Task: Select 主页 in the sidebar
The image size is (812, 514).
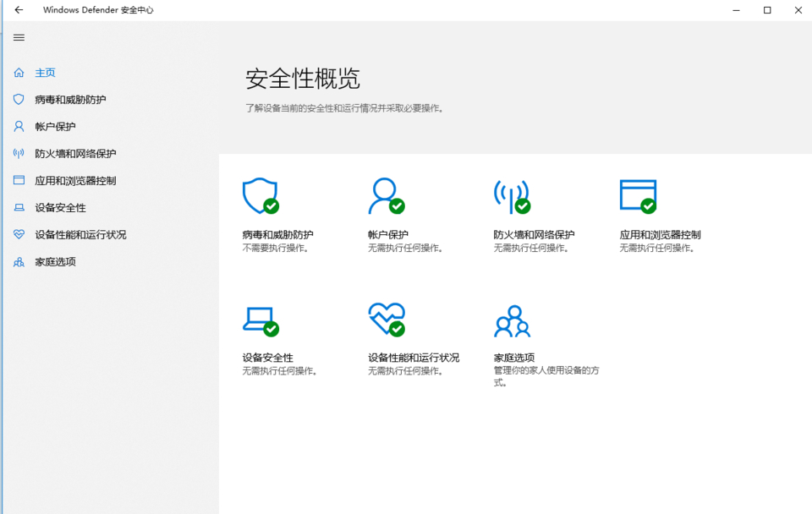Action: (x=45, y=73)
